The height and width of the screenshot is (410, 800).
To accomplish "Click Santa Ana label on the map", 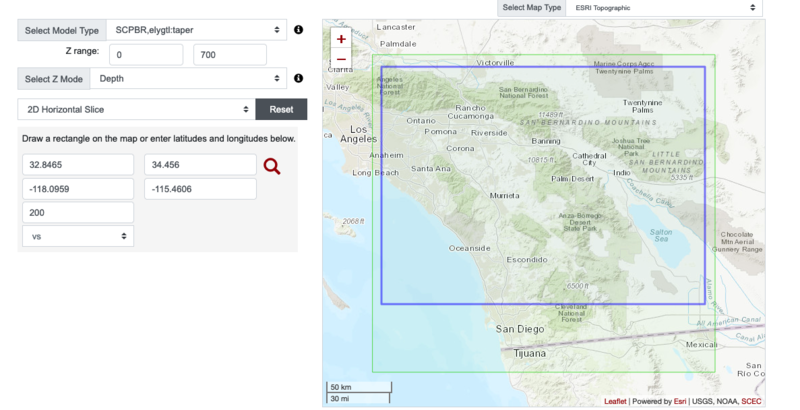I will pos(431,168).
